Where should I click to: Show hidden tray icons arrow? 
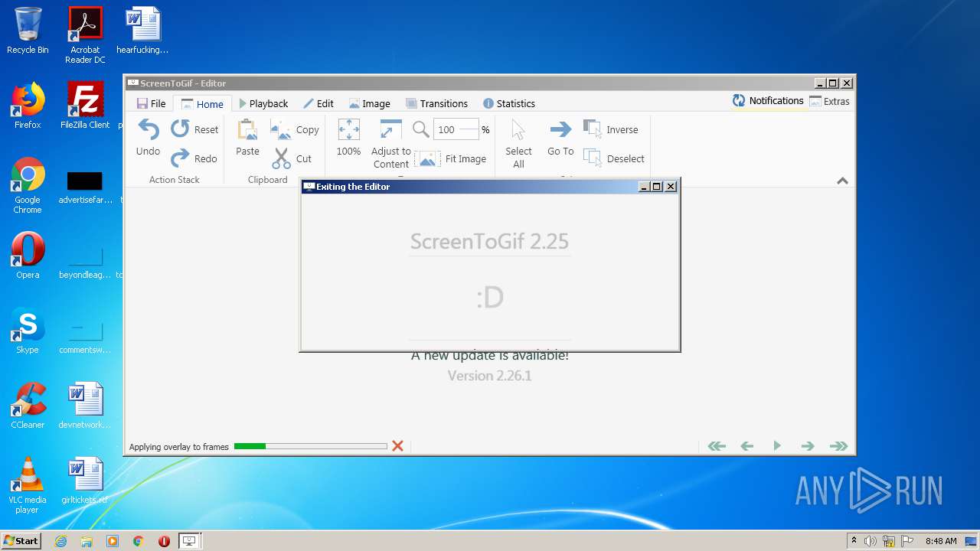(x=854, y=541)
